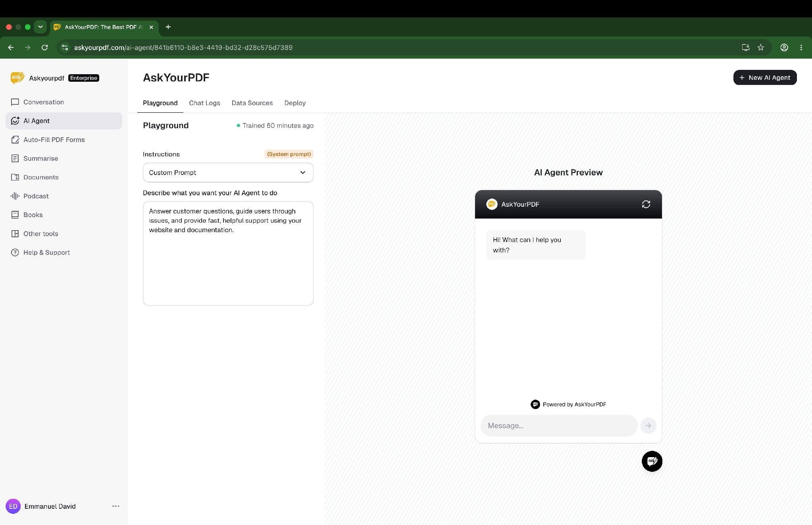Click the AI Agent sidebar icon
The image size is (812, 525).
pos(15,121)
